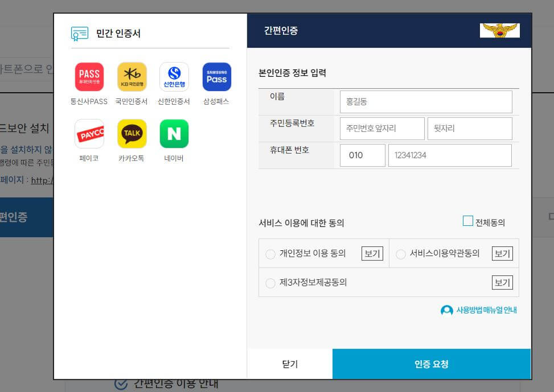Click the 국민인증서 label text

coord(132,101)
